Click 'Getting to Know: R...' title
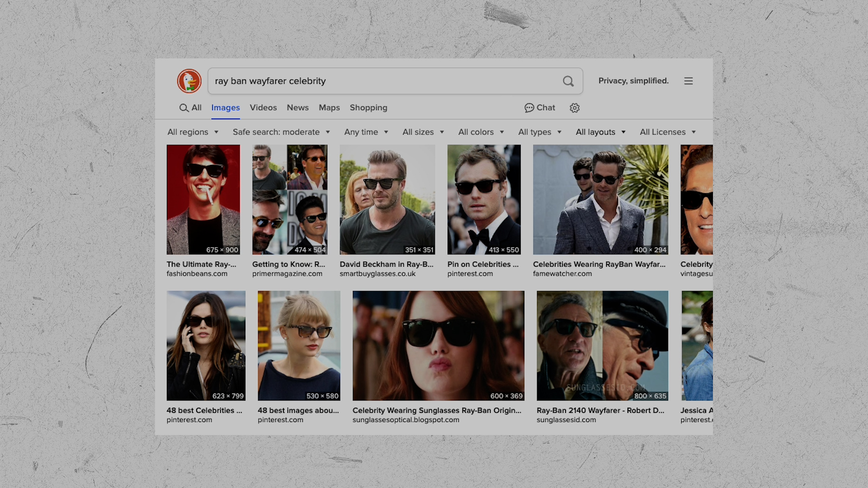 click(x=289, y=264)
